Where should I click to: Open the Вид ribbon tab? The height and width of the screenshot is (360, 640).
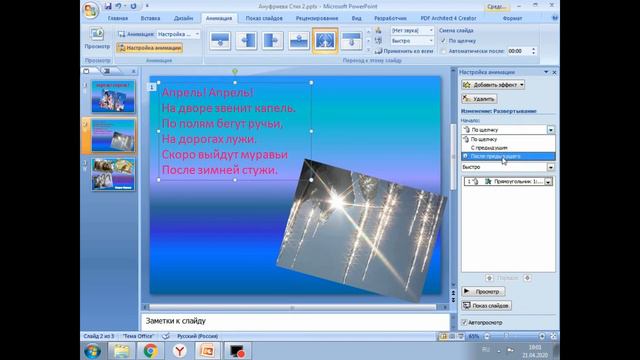356,18
